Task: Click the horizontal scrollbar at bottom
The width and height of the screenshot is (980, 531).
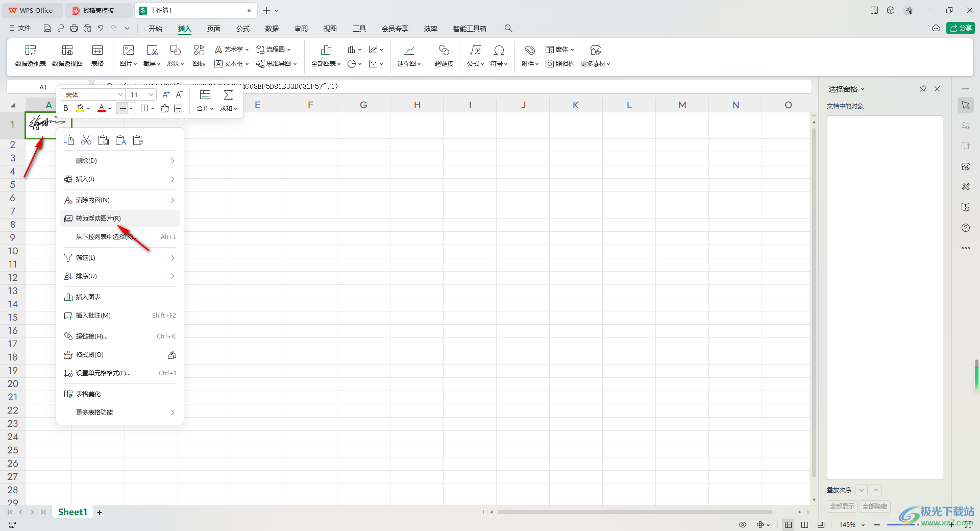Action: pos(635,512)
